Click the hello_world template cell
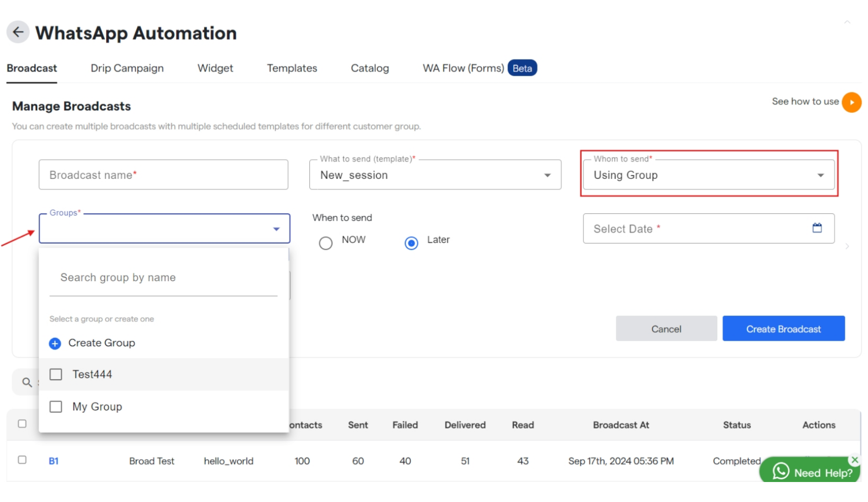868x502 pixels. (x=228, y=461)
